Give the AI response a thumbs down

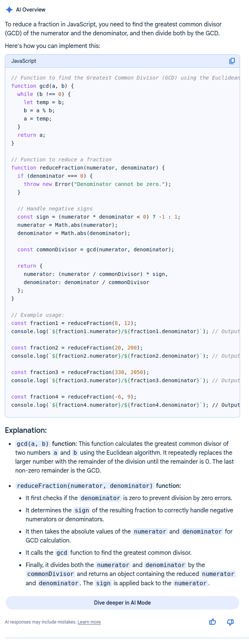[230, 622]
